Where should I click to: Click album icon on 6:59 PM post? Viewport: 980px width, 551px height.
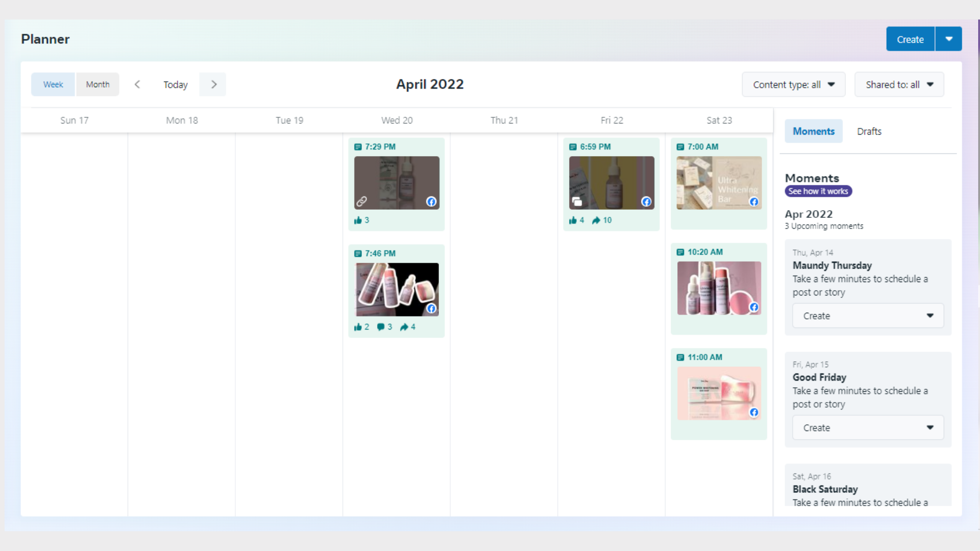577,202
